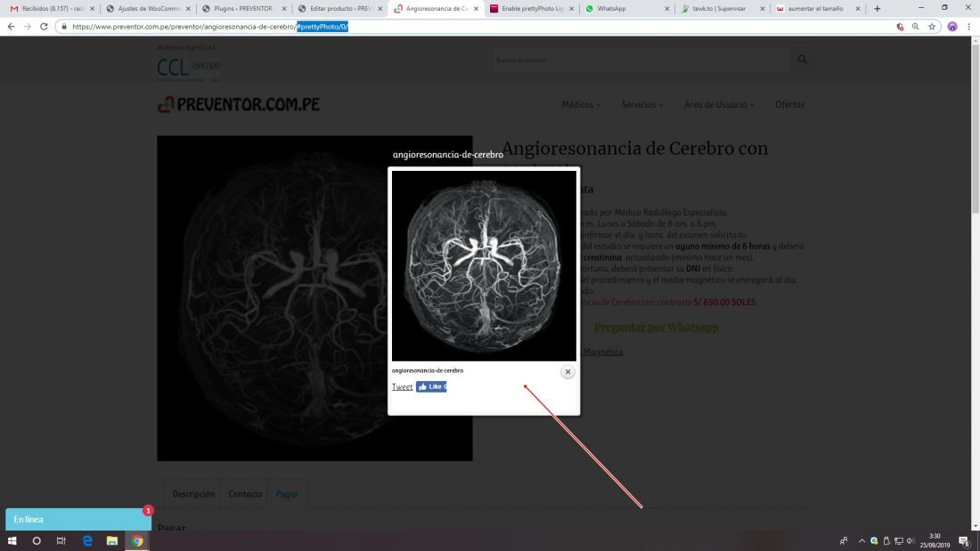Open Cortana search circle on taskbar
The height and width of the screenshot is (551, 980).
point(37,541)
